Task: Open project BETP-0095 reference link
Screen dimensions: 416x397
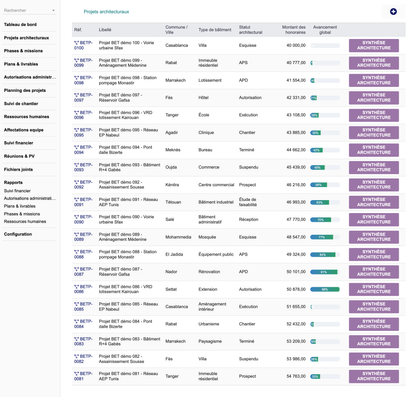Action: pyautogui.click(x=83, y=132)
